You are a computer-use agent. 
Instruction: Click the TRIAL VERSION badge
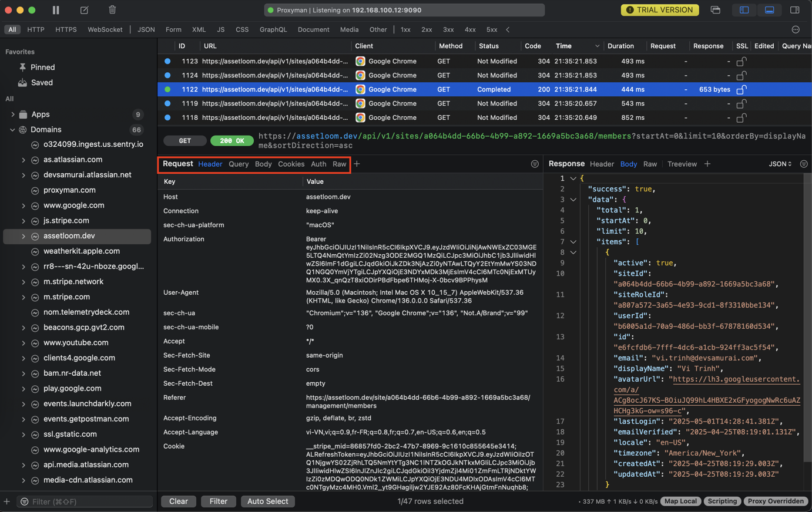pyautogui.click(x=660, y=10)
